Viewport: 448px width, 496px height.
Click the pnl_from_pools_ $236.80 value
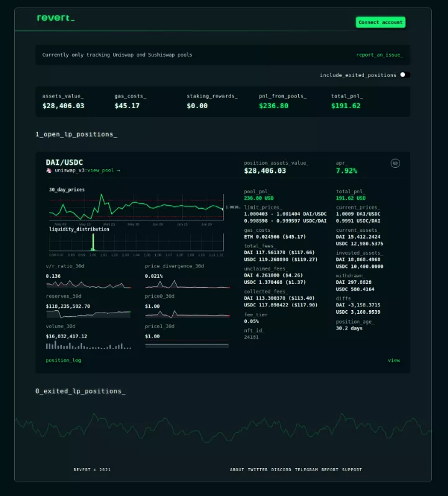273,106
